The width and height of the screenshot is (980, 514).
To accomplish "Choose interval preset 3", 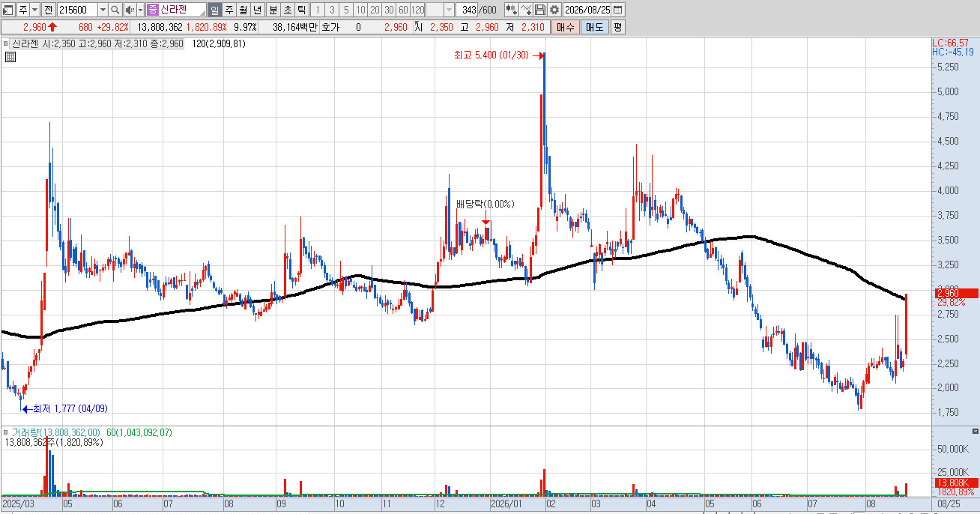I will [x=332, y=10].
